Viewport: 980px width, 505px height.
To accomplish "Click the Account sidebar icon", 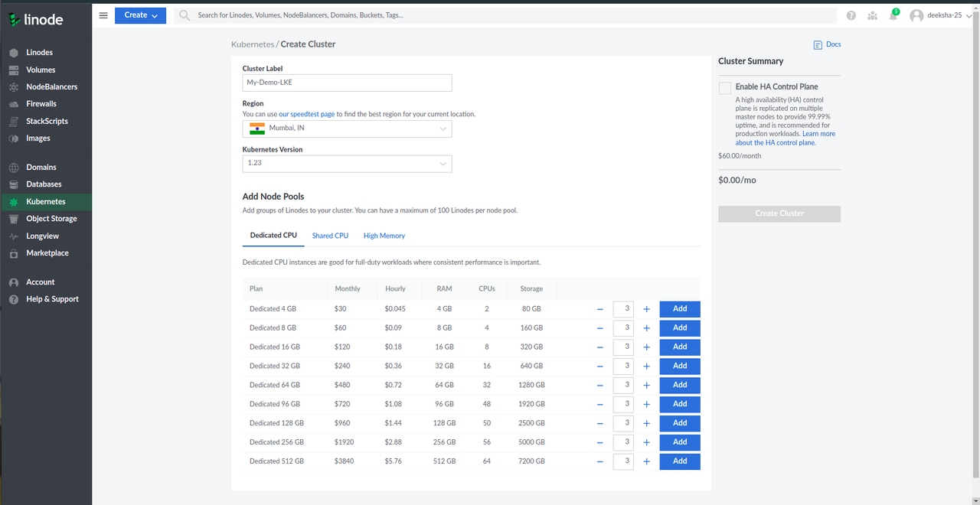I will tap(14, 282).
